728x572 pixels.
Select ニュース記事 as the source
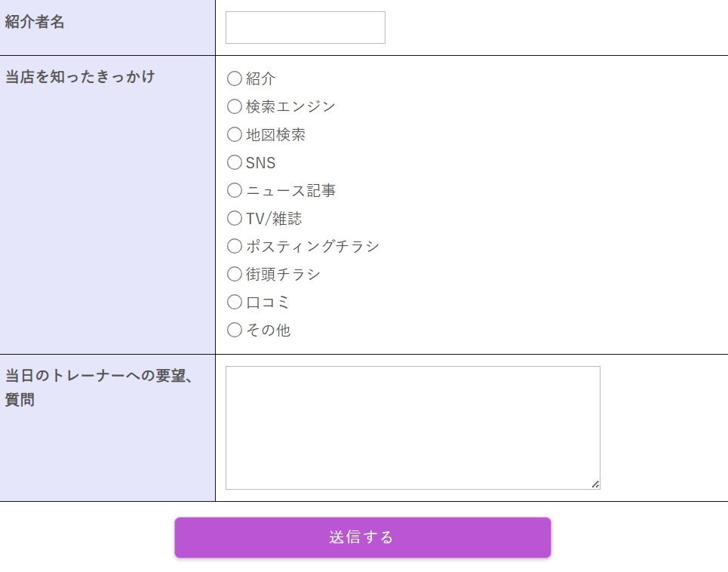click(235, 190)
